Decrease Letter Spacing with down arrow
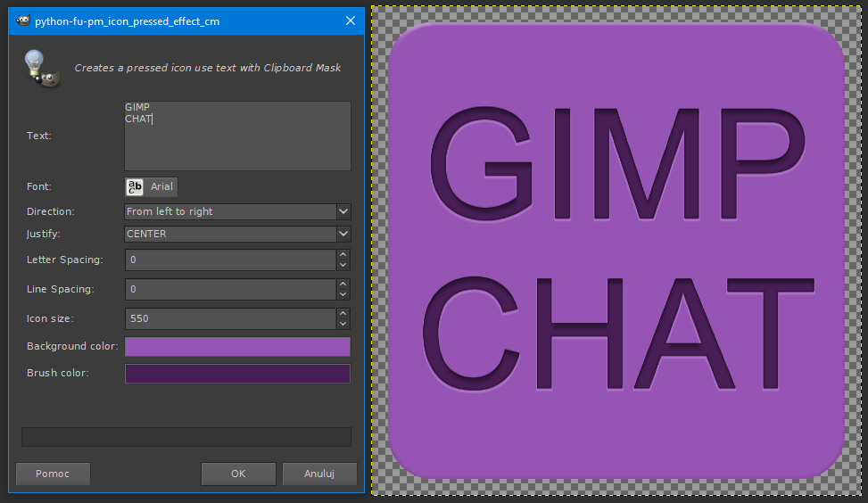 point(343,265)
